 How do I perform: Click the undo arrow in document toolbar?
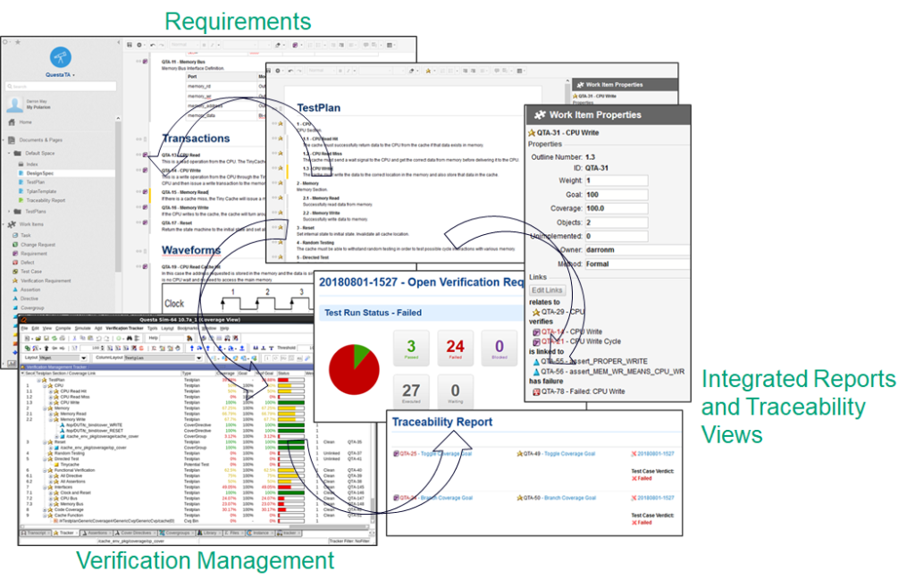[x=153, y=45]
